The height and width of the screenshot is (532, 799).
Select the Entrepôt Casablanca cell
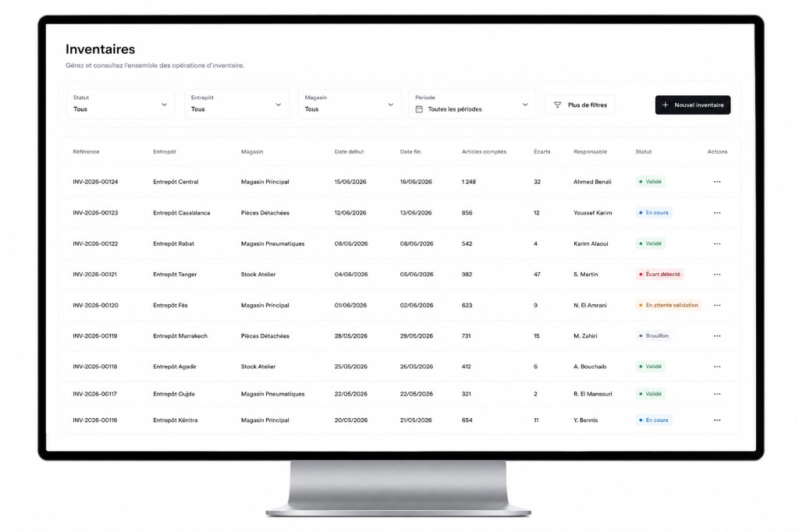(181, 213)
